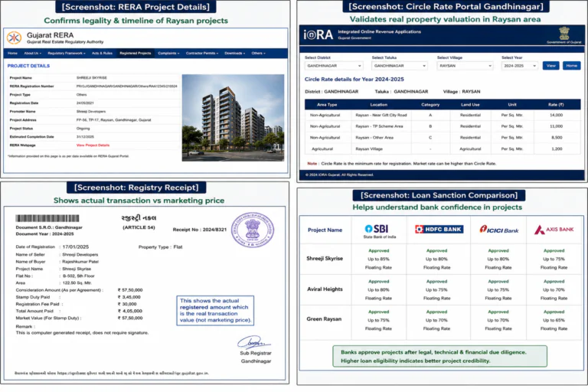Expand the Downloads menu

click(x=235, y=54)
